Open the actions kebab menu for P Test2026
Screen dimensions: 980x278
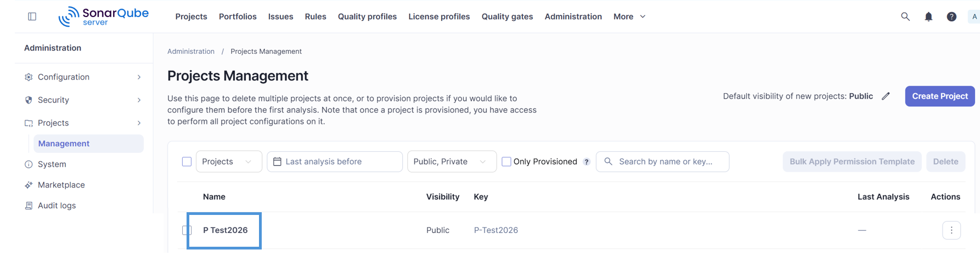[951, 230]
